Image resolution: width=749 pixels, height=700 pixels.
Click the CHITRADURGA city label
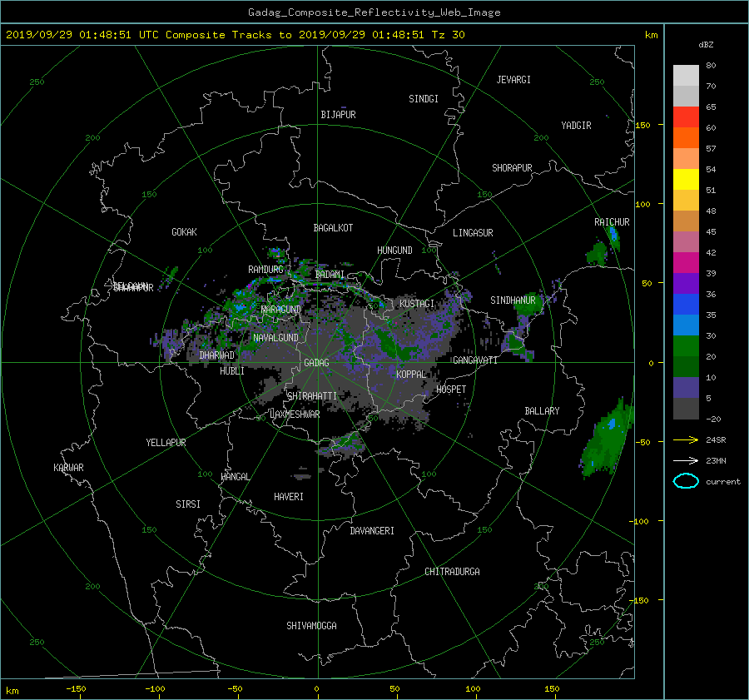452,572
